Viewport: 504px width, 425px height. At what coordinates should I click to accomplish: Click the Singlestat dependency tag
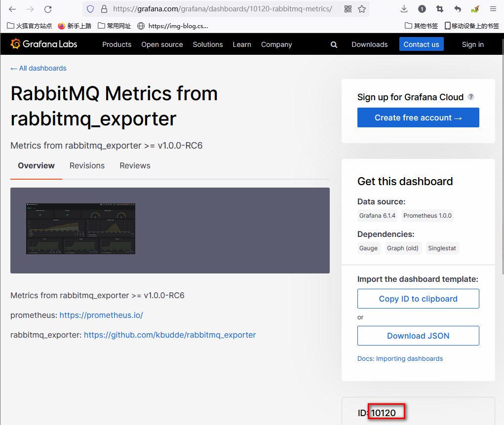(x=442, y=248)
